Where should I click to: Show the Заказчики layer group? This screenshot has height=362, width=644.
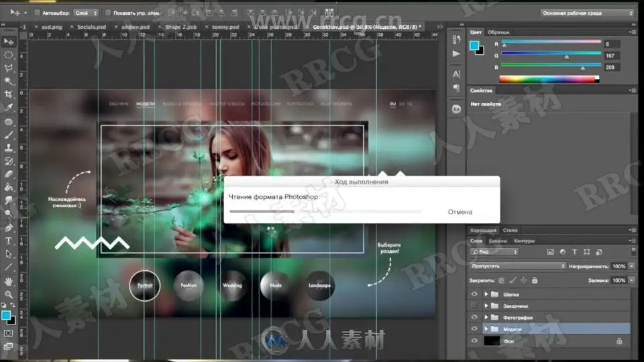pyautogui.click(x=475, y=306)
